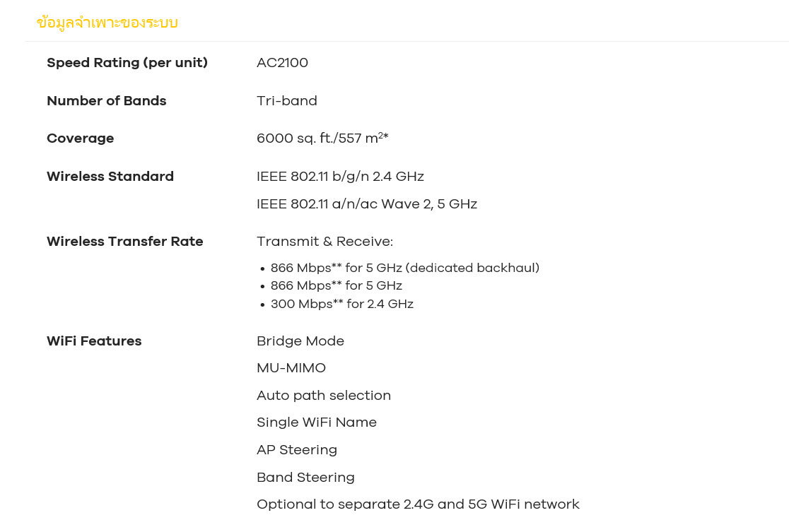Viewport: 789px width, 532px height.
Task: Select the MU-MIMO feature text
Action: [x=291, y=368]
